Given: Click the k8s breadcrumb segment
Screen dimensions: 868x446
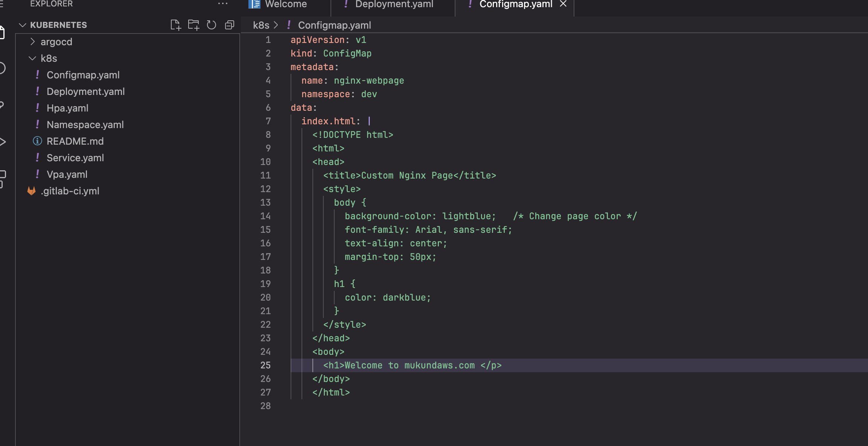Looking at the screenshot, I should [261, 25].
